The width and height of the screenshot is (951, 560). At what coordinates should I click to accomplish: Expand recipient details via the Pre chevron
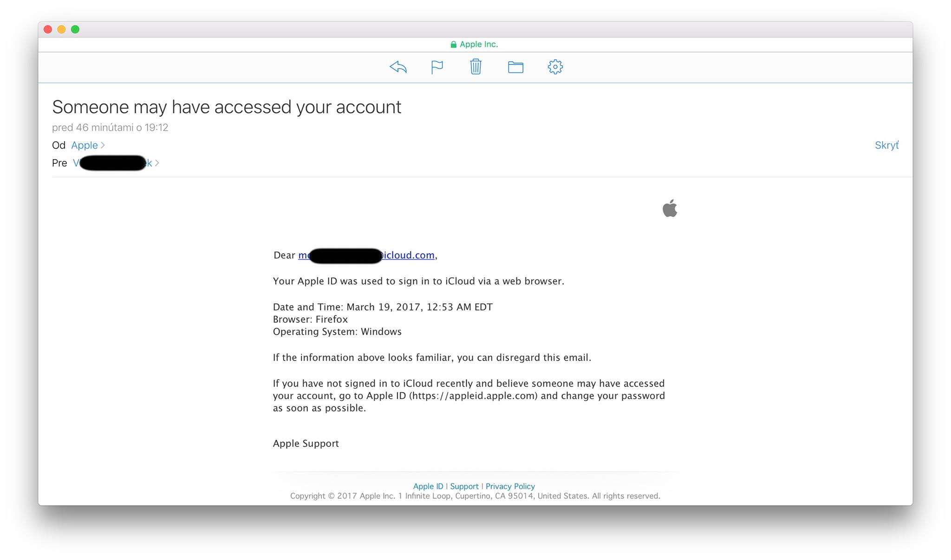point(157,163)
